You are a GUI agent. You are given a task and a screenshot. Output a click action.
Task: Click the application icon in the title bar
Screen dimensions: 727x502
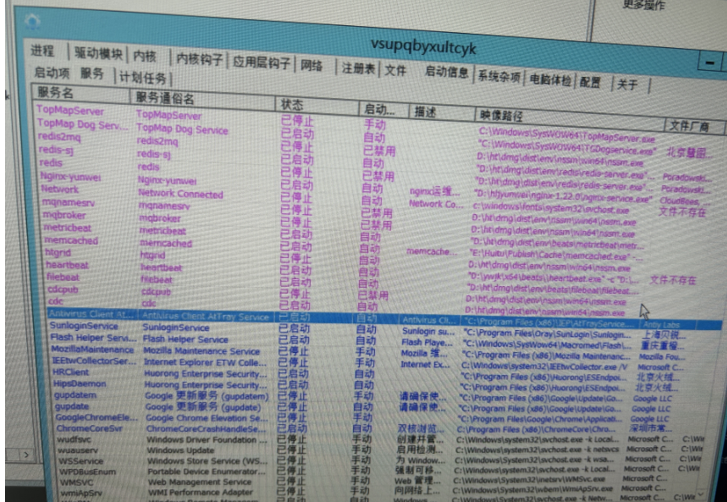32,21
